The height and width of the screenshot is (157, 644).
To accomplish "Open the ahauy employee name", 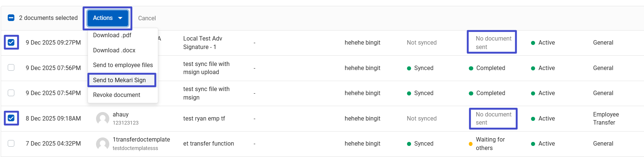I will tap(120, 115).
